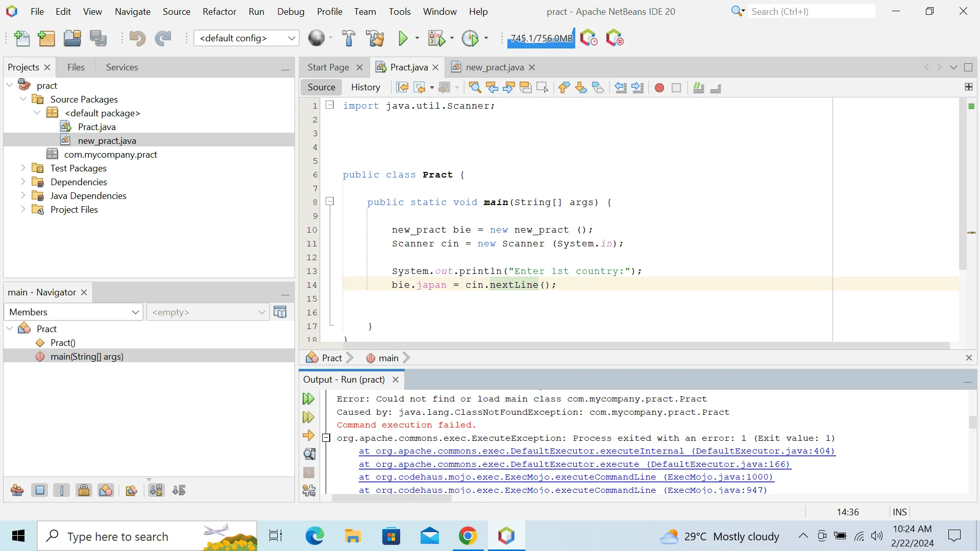Viewport: 980px width, 551px height.
Task: Open DefaultExecutor.java:404 stack trace link
Action: pyautogui.click(x=597, y=451)
